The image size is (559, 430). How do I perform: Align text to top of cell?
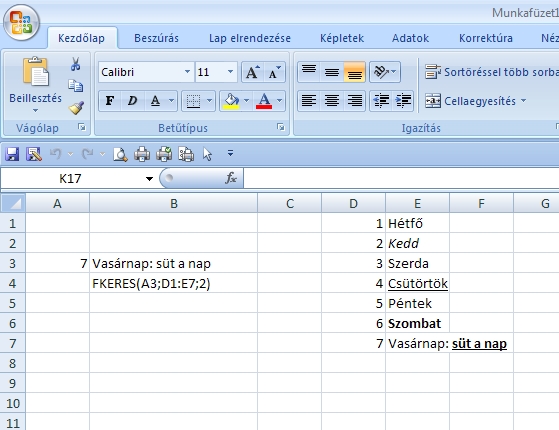(x=309, y=72)
